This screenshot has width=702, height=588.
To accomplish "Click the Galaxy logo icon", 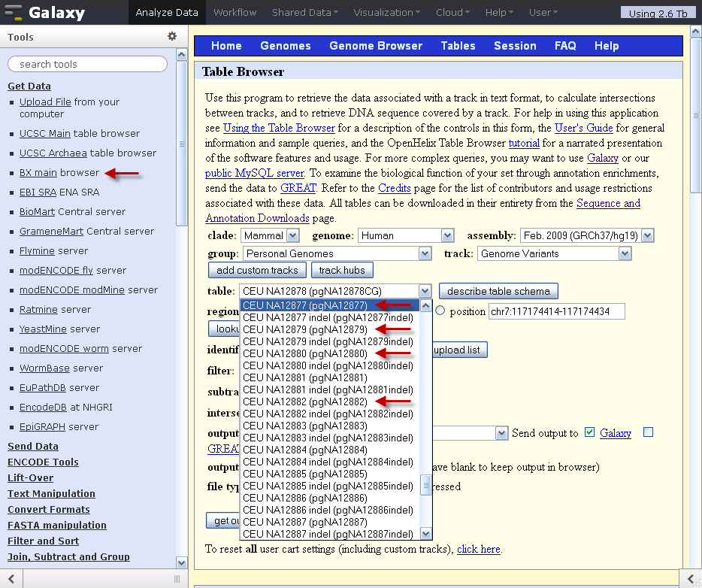I will click(13, 13).
